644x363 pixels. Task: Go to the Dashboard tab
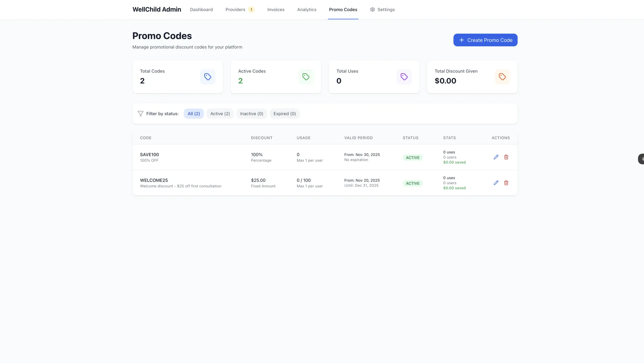tap(201, 10)
